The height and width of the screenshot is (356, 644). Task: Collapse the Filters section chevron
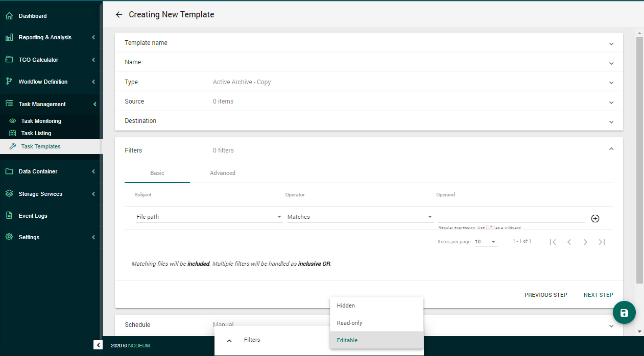(611, 149)
